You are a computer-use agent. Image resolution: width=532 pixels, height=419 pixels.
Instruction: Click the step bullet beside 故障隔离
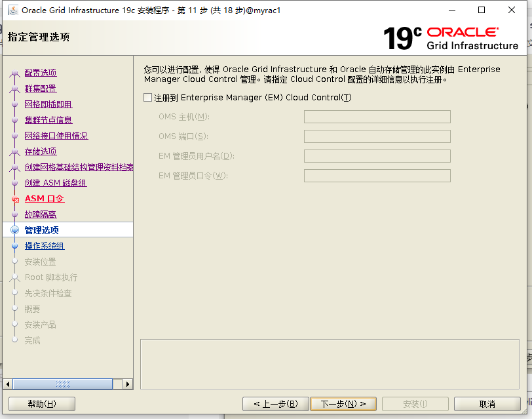(14, 214)
